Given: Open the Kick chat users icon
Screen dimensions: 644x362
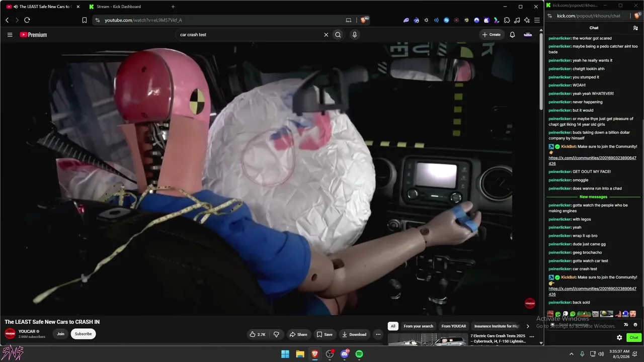Looking at the screenshot, I should 635,28.
